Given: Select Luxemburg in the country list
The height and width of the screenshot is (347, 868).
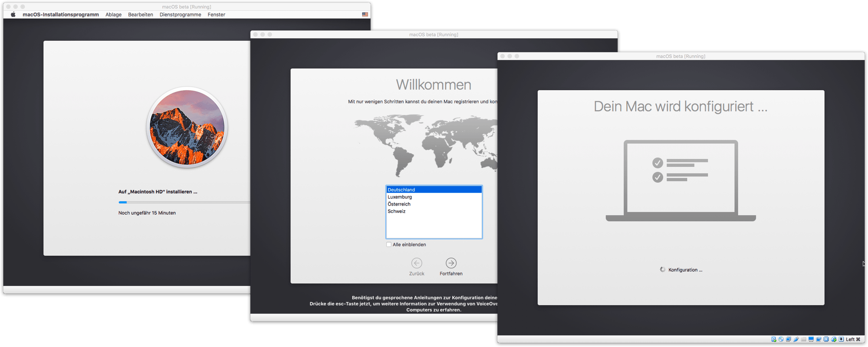Looking at the screenshot, I should (x=434, y=197).
